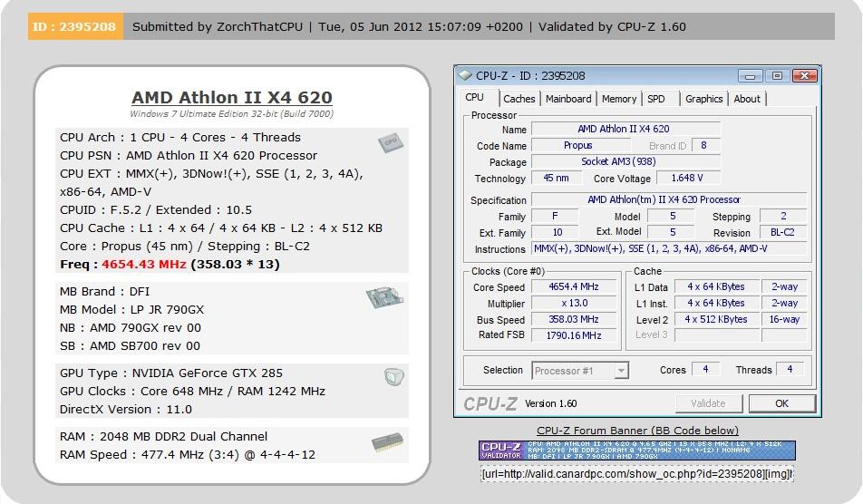The width and height of the screenshot is (863, 504).
Task: Click the header text 'Submitted by ZorchThatCPU'
Action: click(218, 26)
